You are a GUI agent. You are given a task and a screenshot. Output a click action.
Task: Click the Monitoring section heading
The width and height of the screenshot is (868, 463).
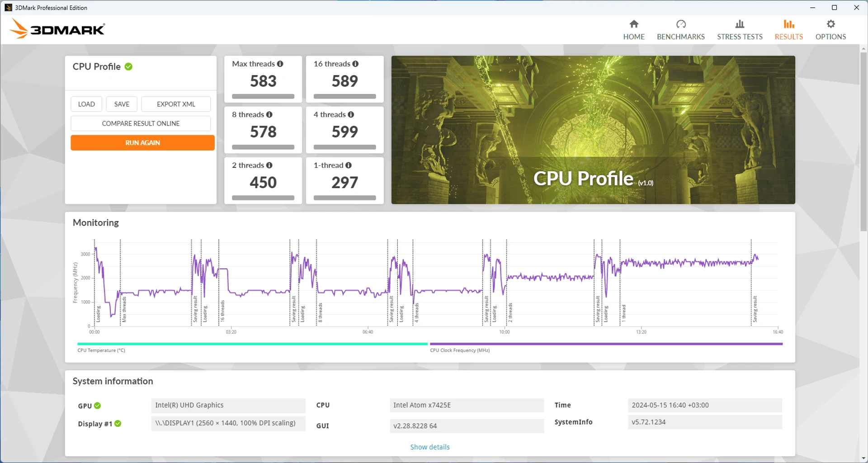tap(96, 223)
